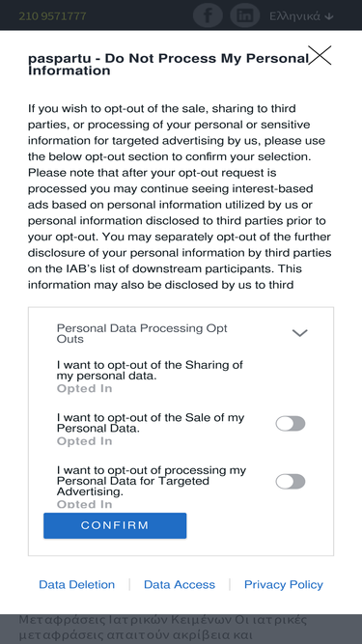The image size is (362, 644).
Task: Open the Facebook icon in header
Action: point(208,15)
